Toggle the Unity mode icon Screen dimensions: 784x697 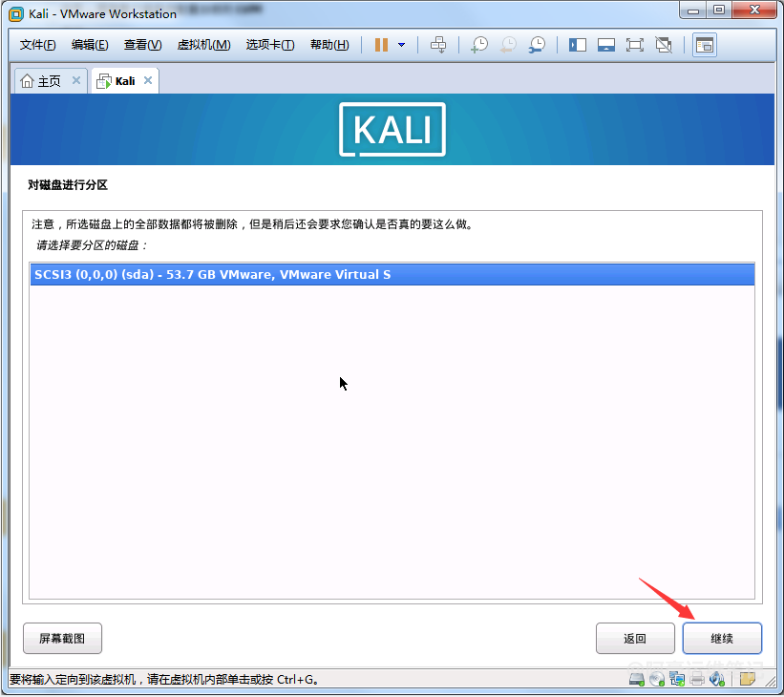[x=664, y=45]
